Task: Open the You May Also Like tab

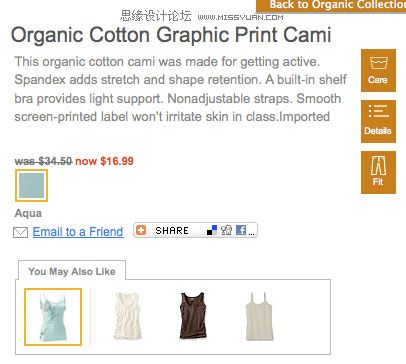Action: click(x=72, y=271)
